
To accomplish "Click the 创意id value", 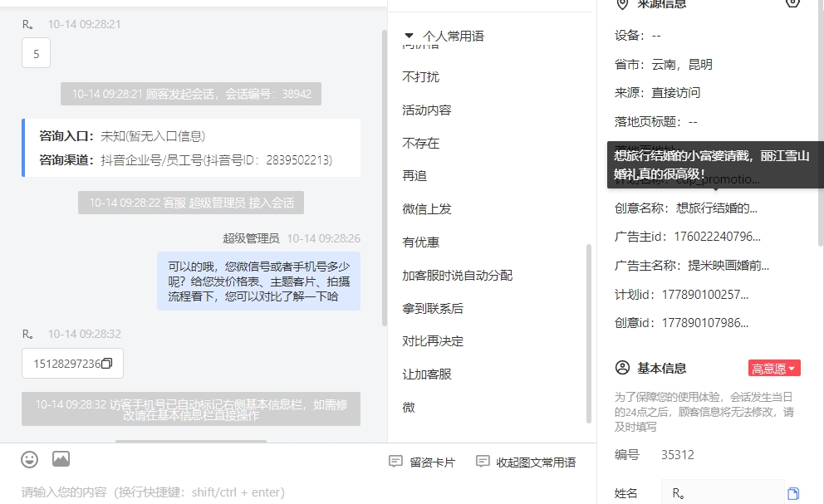I will click(x=704, y=323).
